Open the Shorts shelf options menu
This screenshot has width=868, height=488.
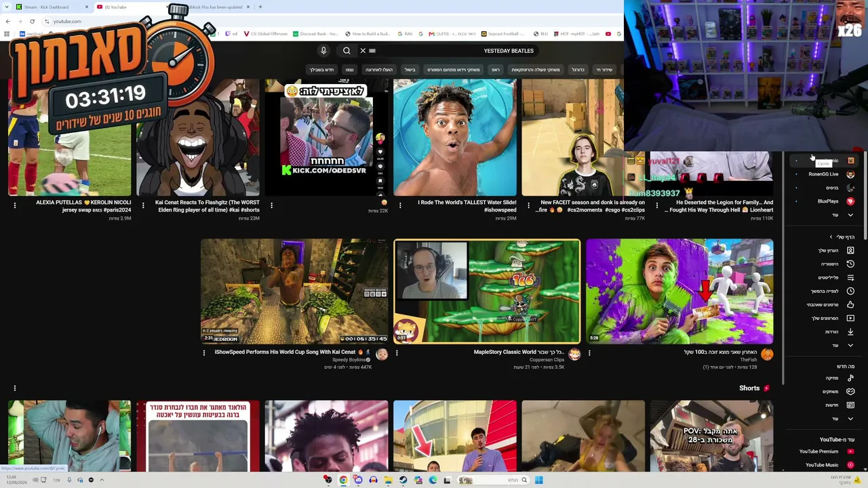pyautogui.click(x=14, y=388)
